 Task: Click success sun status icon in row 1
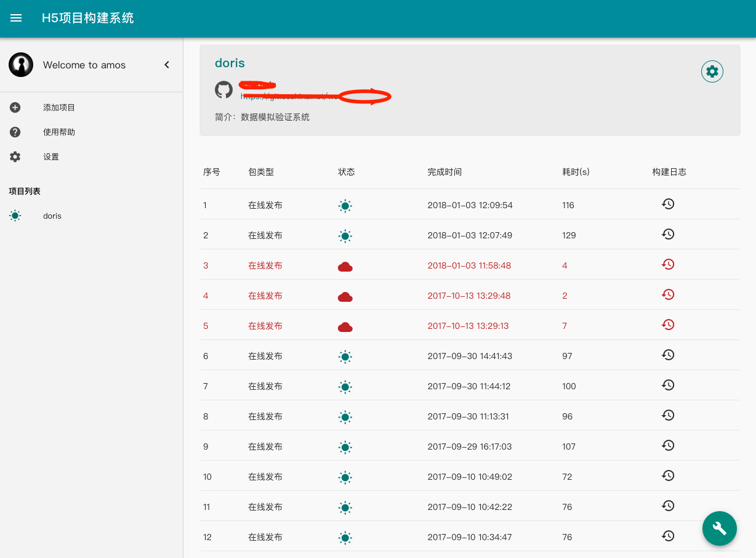[x=345, y=206]
